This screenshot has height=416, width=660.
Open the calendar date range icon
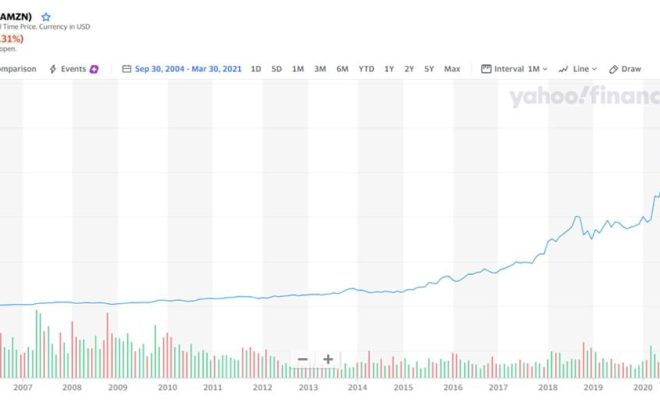click(126, 69)
